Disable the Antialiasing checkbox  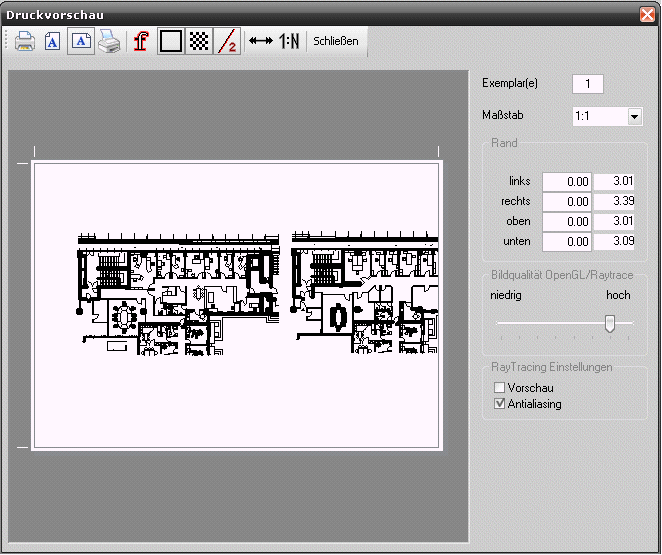(499, 404)
